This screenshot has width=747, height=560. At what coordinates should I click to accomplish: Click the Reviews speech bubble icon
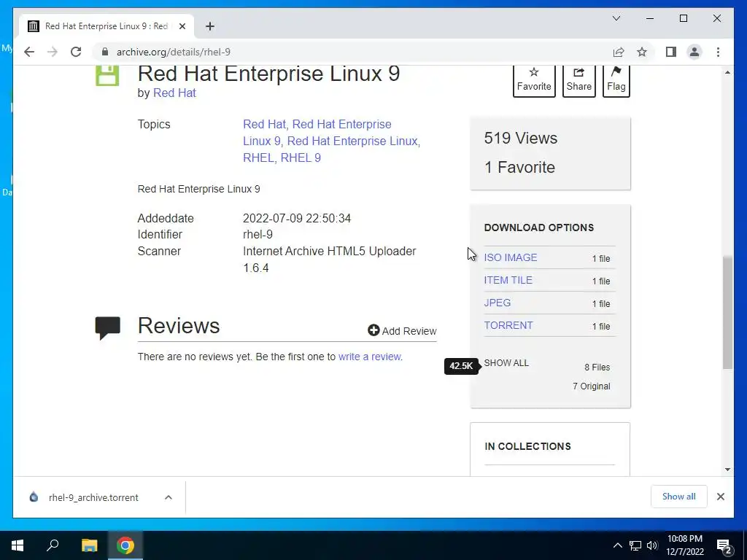point(108,328)
